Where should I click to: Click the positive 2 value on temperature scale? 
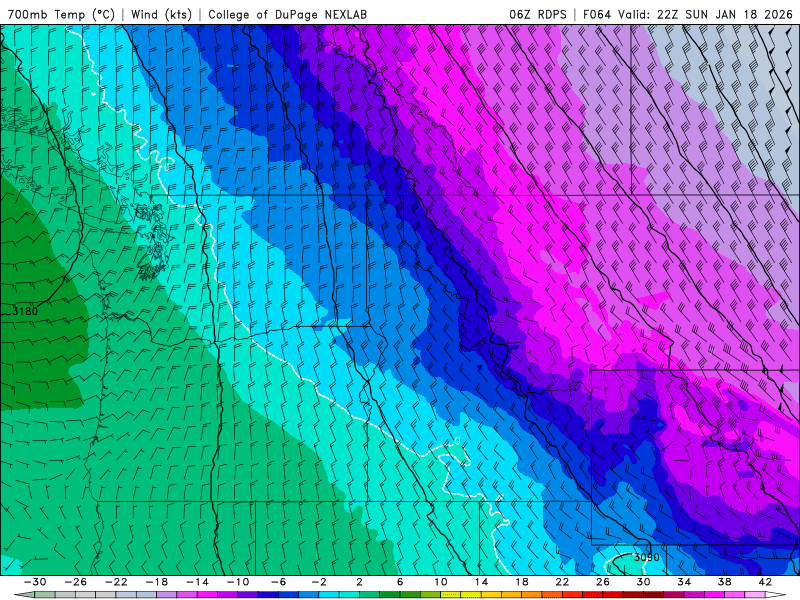point(360,582)
